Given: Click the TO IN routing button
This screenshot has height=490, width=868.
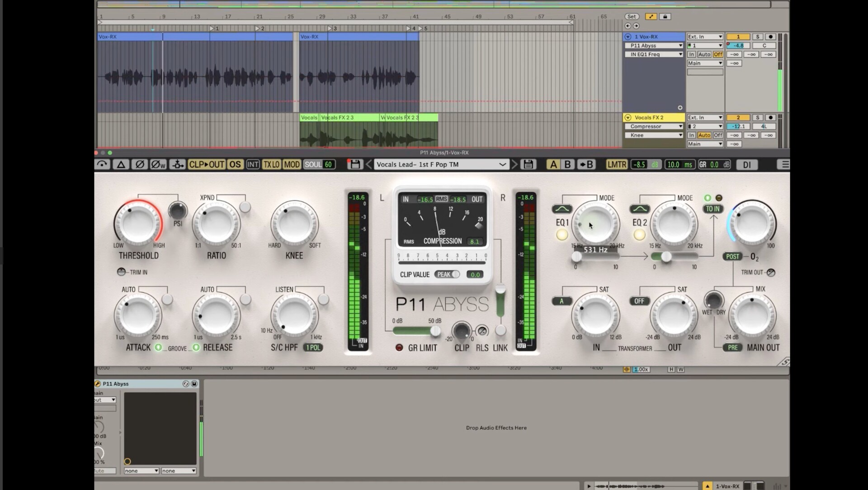Looking at the screenshot, I should click(x=713, y=209).
